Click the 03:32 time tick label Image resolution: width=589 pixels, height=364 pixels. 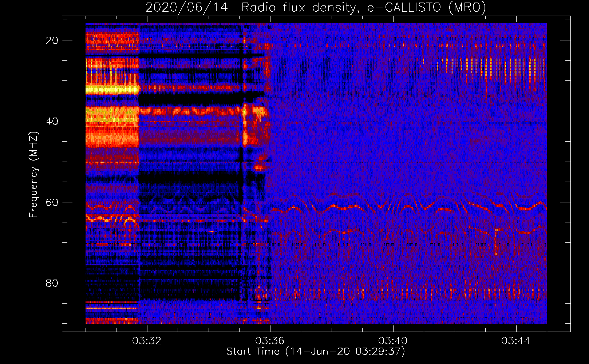coord(147,341)
